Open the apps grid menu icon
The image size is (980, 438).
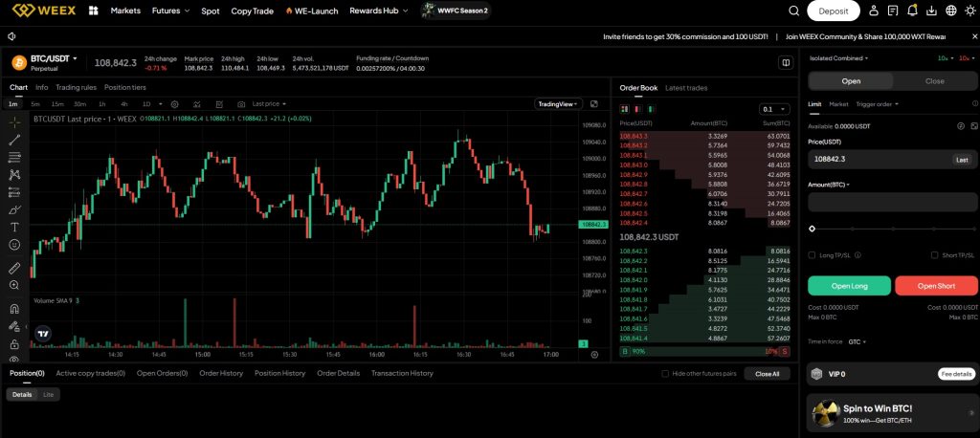pyautogui.click(x=94, y=11)
